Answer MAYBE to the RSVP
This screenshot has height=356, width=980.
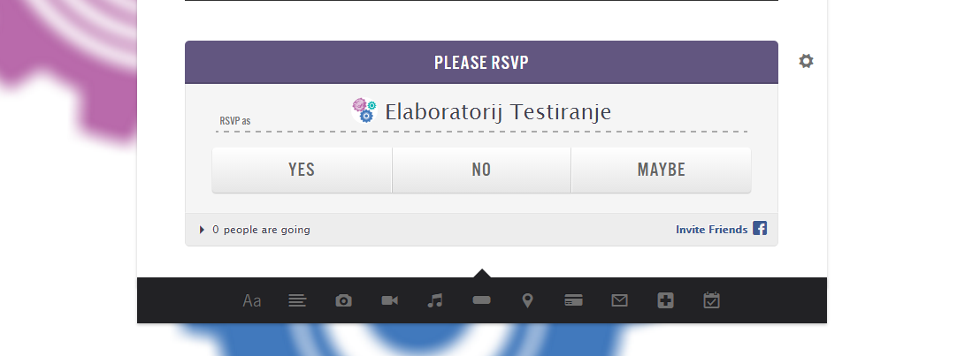point(661,170)
